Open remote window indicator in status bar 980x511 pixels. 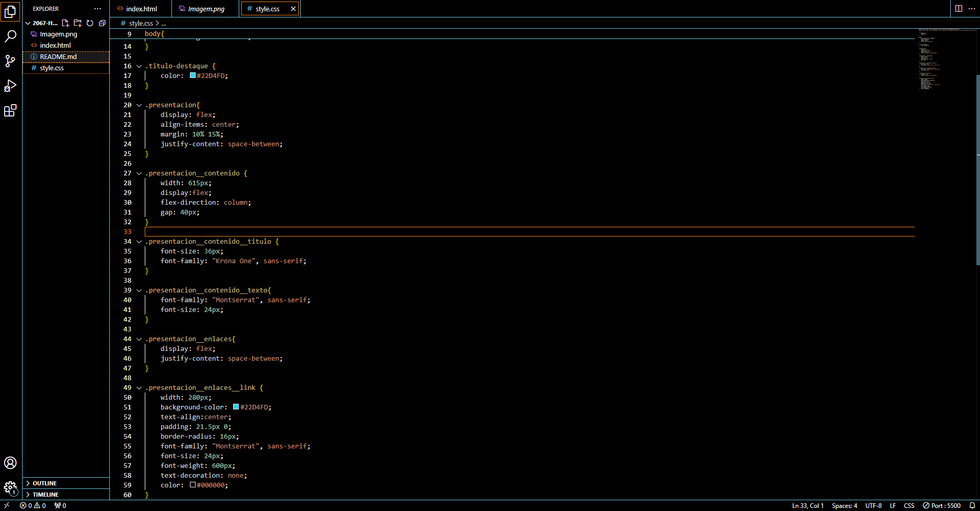7,505
